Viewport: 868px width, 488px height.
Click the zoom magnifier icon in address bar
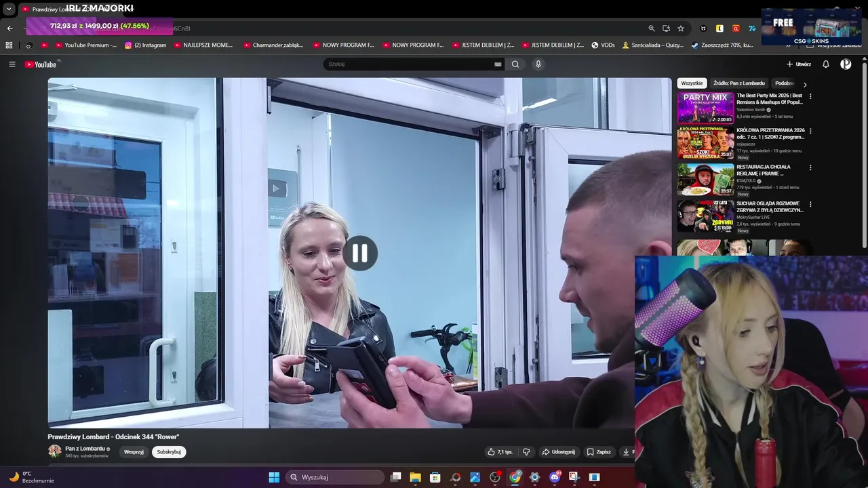pyautogui.click(x=652, y=28)
